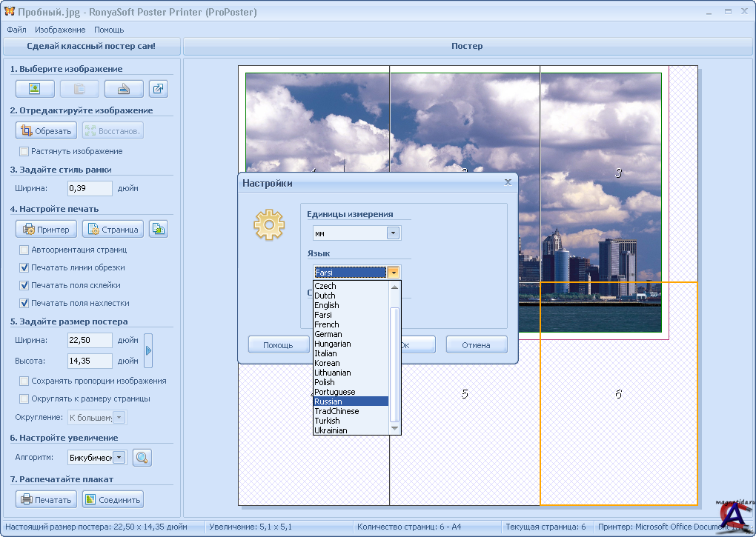Enable Растянуть изображение checkbox
The image size is (756, 537).
coord(25,151)
